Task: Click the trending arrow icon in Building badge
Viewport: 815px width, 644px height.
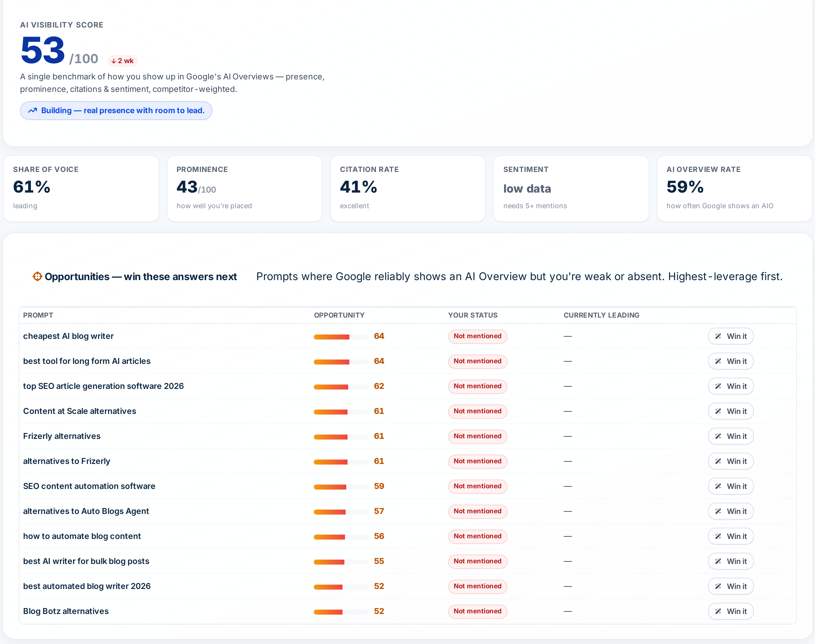Action: pyautogui.click(x=32, y=110)
